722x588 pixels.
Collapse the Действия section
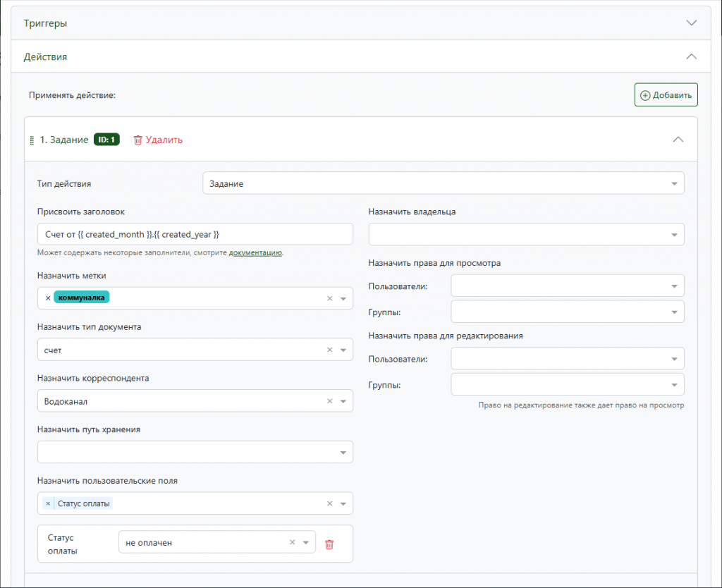(691, 56)
